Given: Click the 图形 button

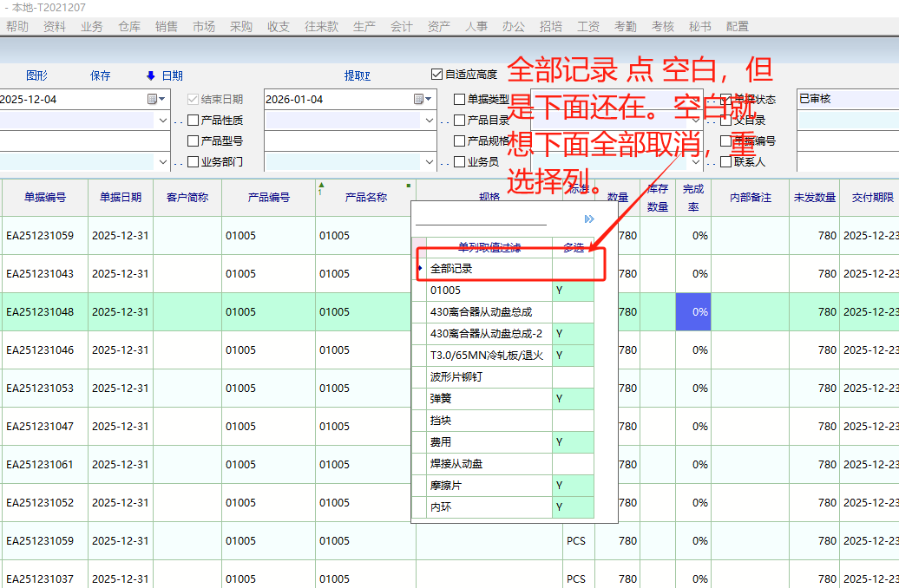Looking at the screenshot, I should coord(36,75).
